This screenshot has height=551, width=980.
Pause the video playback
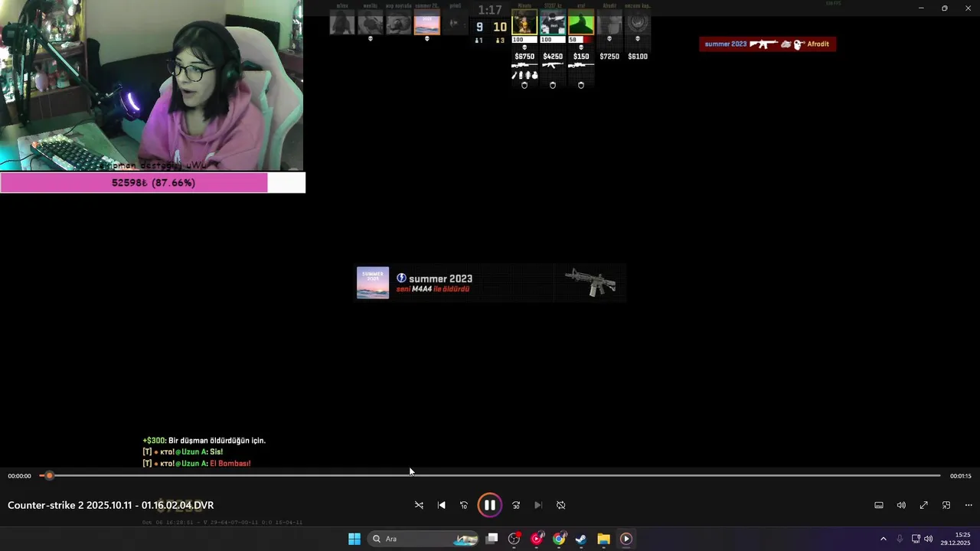489,505
